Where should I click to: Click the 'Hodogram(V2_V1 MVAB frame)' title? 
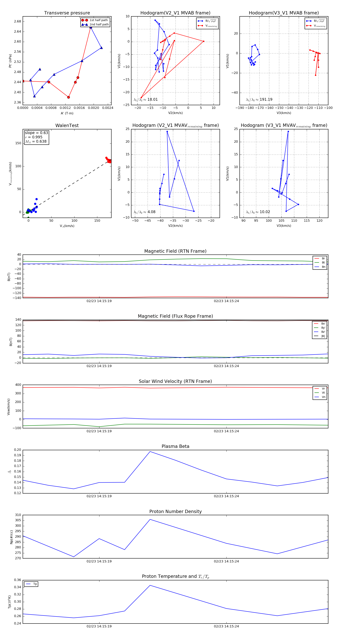click(175, 13)
